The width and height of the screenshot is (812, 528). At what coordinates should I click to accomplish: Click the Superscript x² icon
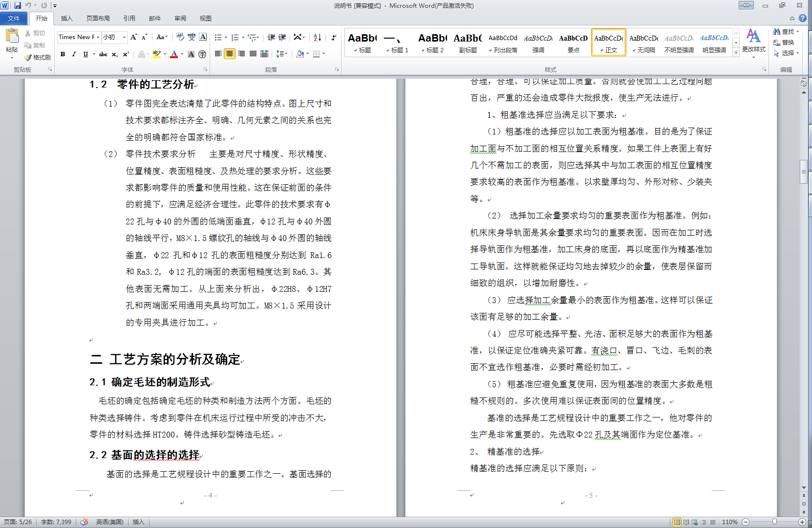[x=126, y=54]
